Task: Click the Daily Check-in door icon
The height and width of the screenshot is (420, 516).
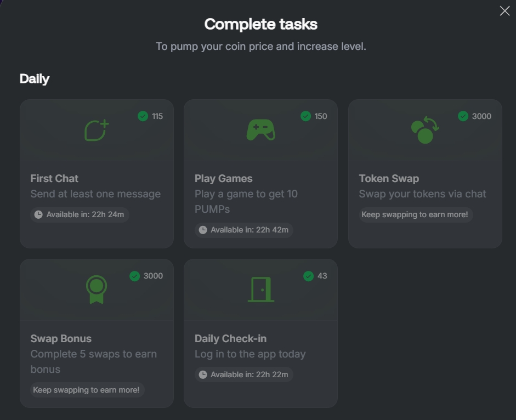Action: [261, 290]
